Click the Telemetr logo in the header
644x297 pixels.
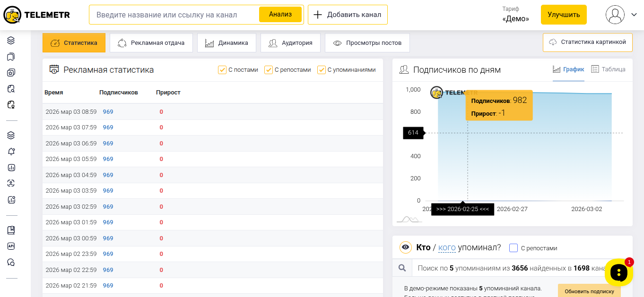[36, 15]
